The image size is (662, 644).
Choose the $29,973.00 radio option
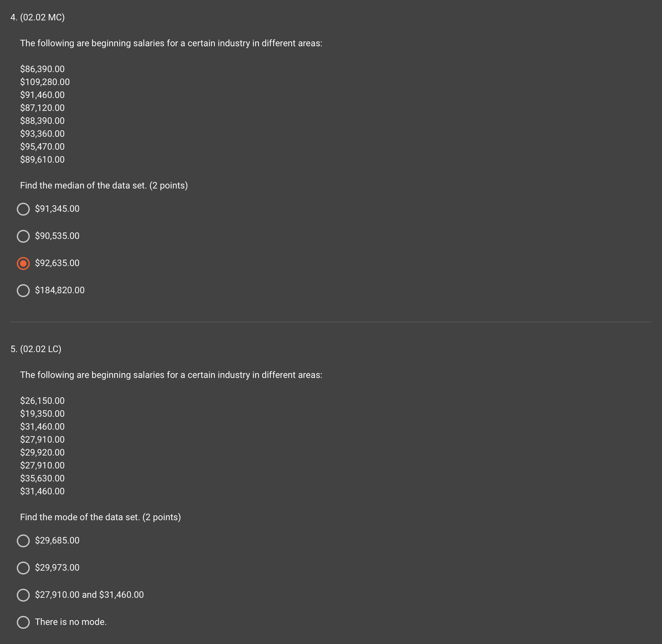[23, 568]
